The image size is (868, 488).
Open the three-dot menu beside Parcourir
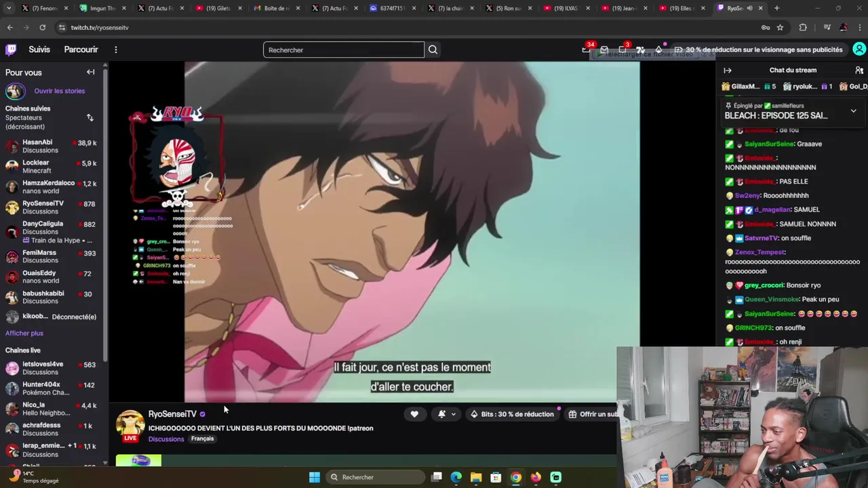pyautogui.click(x=116, y=49)
